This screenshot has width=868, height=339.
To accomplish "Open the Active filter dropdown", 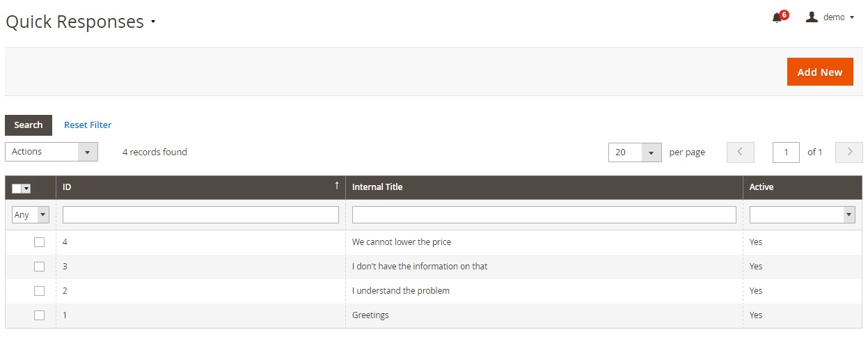I will [803, 215].
